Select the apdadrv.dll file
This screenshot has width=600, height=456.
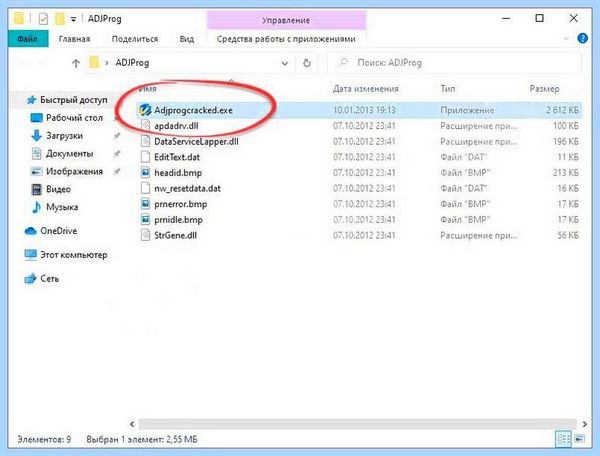176,126
